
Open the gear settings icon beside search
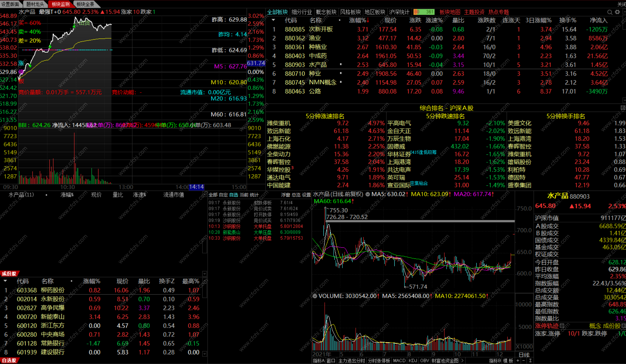(x=617, y=12)
